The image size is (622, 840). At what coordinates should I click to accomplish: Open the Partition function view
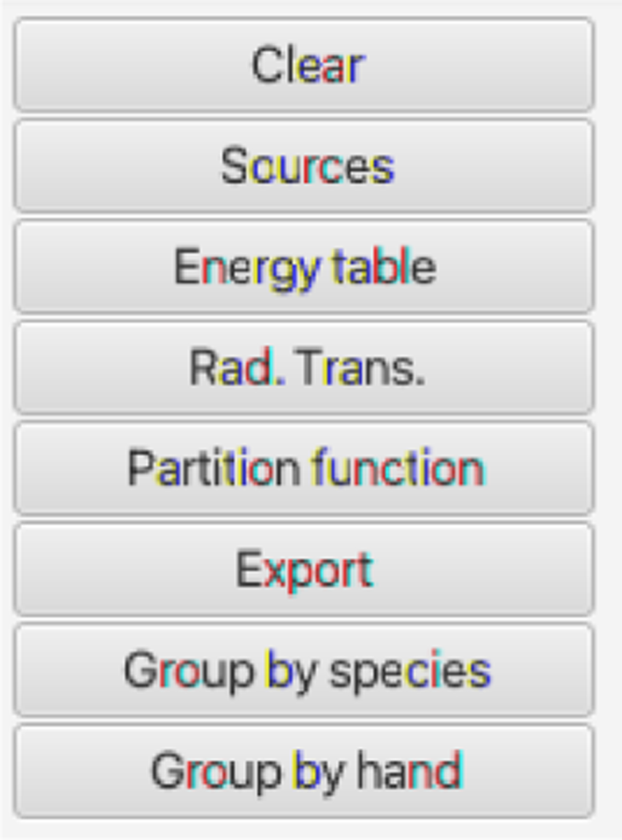coord(304,468)
